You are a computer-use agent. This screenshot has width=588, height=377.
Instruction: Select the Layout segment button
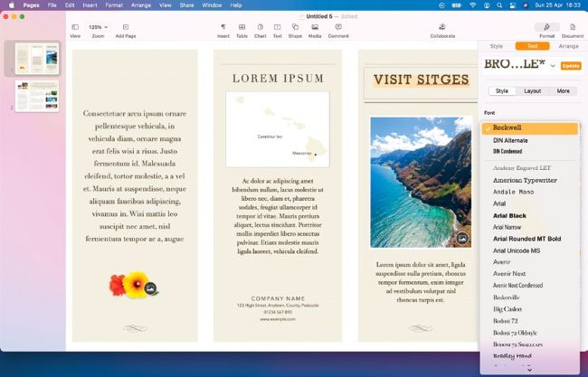532,91
